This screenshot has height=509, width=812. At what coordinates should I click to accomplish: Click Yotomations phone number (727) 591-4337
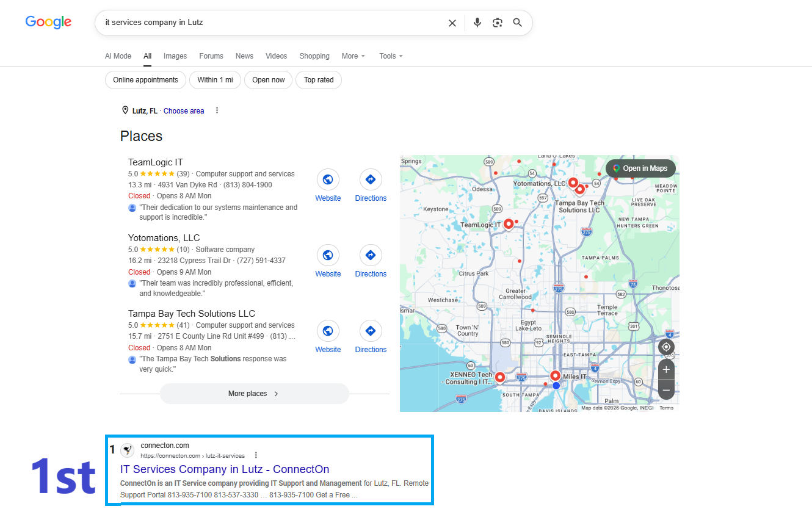(x=261, y=261)
